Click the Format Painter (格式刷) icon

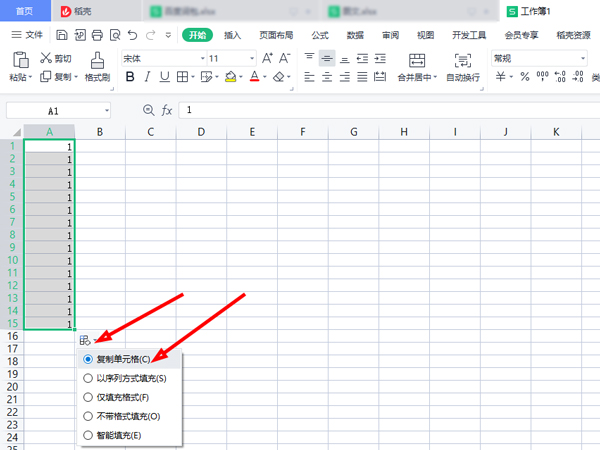(97, 62)
